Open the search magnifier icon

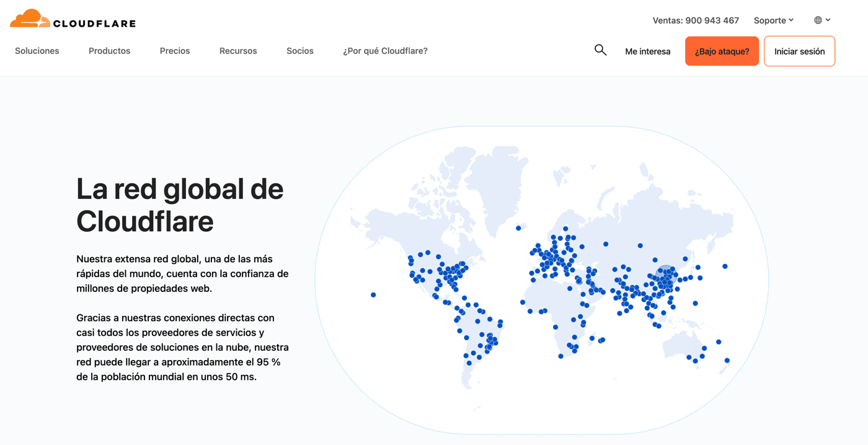coord(600,50)
